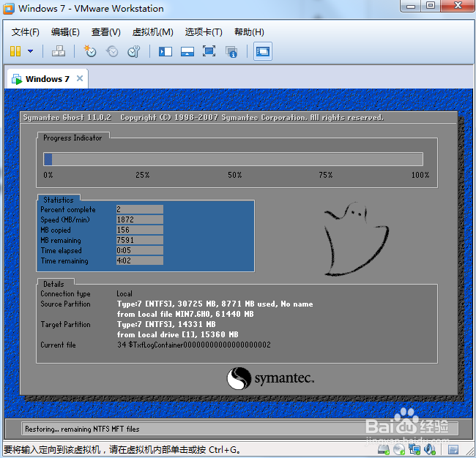The height and width of the screenshot is (458, 476).
Task: Click the Percent complete value 2
Action: pos(140,209)
